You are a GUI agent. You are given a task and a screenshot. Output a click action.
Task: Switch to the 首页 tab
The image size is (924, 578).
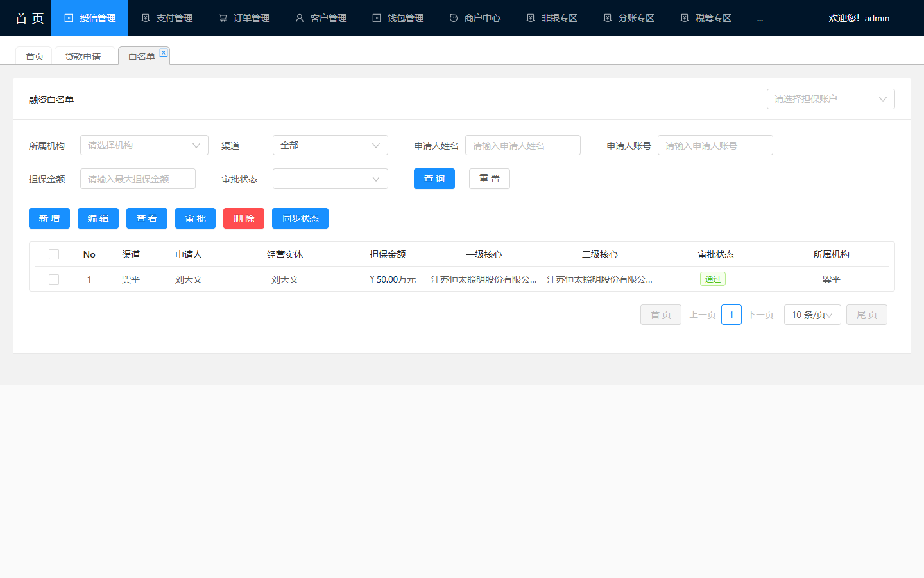34,56
